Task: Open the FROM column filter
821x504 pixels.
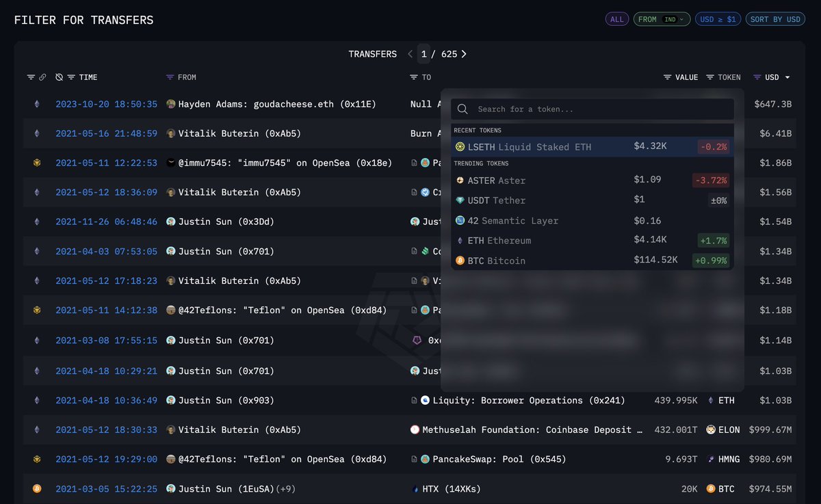Action: pos(170,77)
